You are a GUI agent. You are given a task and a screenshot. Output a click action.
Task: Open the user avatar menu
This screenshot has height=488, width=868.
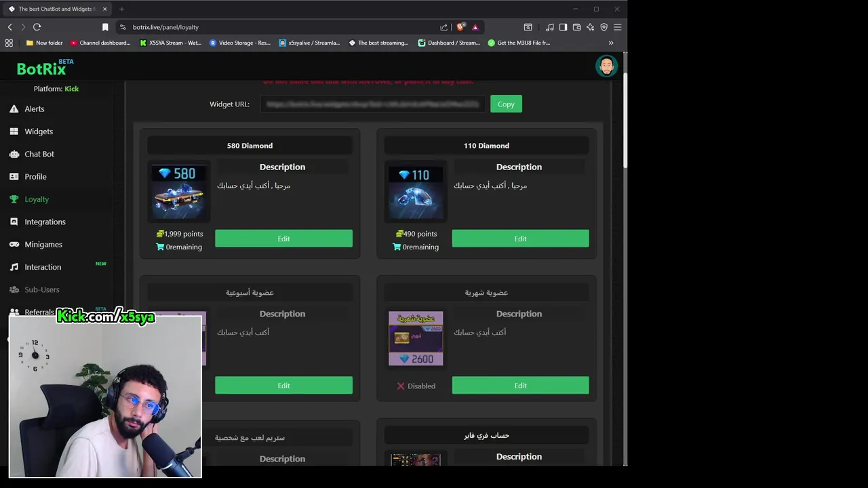606,66
